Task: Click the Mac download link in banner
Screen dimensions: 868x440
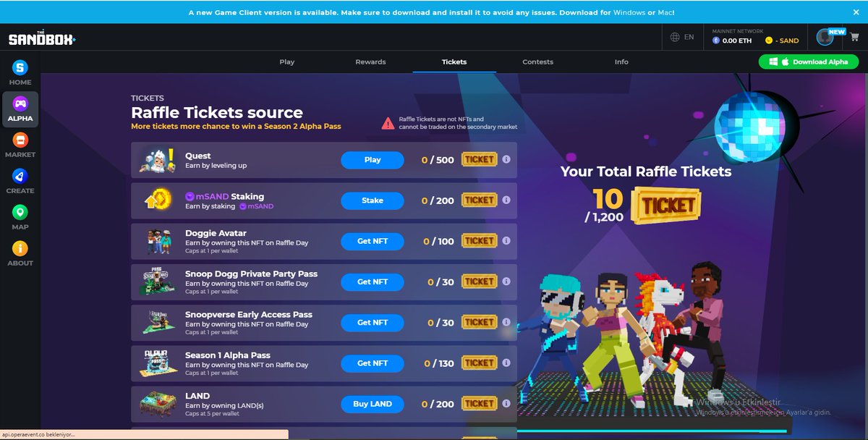Action: [x=666, y=12]
